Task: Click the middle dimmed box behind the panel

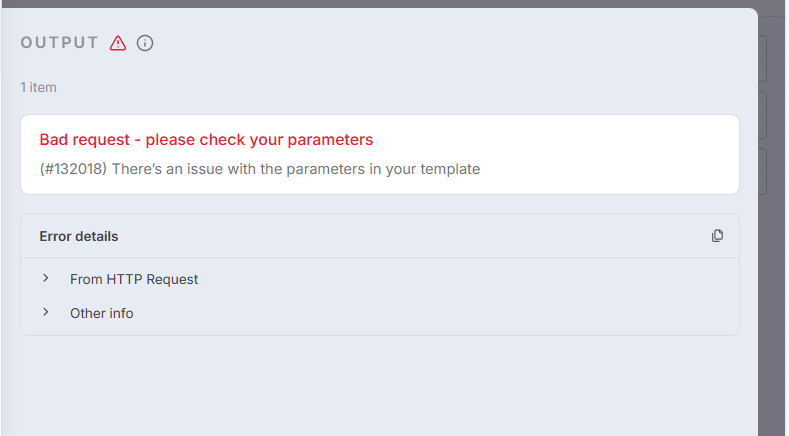Action: click(762, 114)
